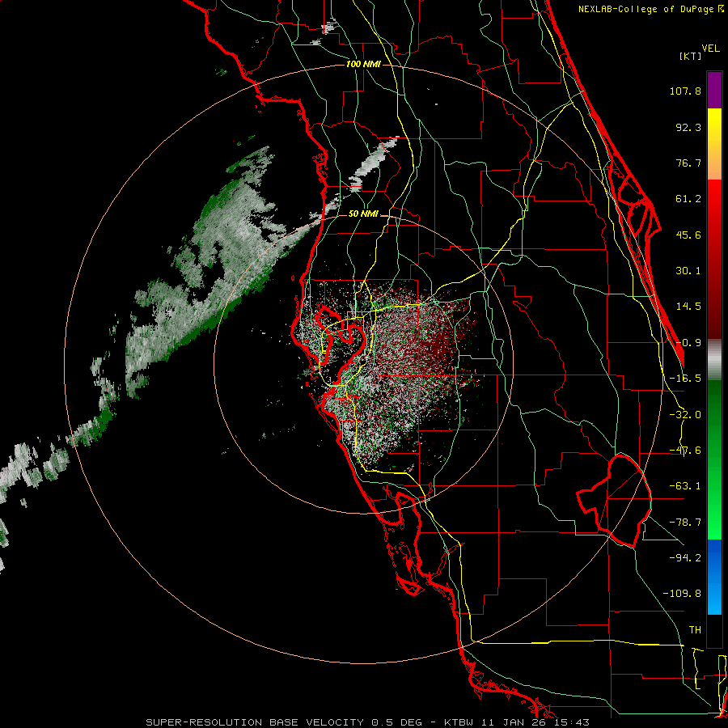This screenshot has height=728, width=728.
Task: Click the -109.8 velocity scale value
Action: click(682, 594)
